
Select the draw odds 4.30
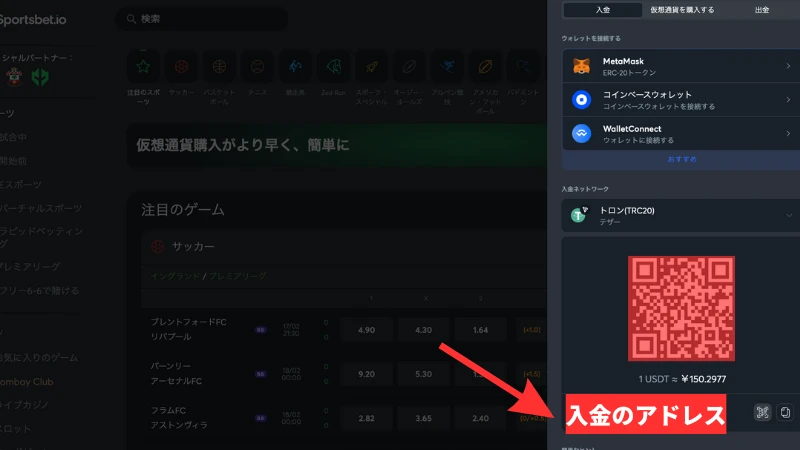click(x=423, y=330)
